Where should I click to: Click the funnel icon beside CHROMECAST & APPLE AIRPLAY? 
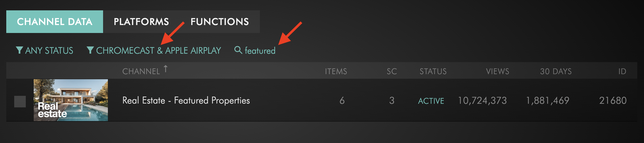(90, 50)
